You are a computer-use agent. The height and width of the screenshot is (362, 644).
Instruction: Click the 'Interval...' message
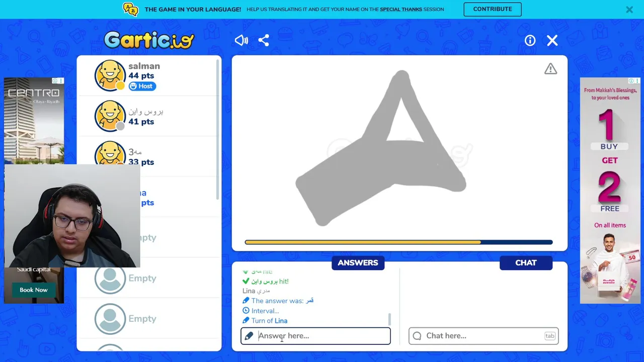(265, 311)
